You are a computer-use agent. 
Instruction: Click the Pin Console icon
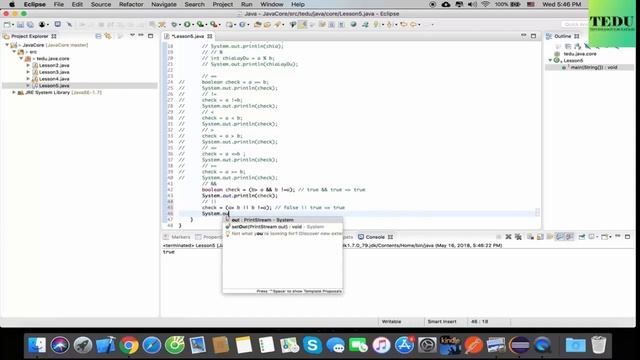coord(581,237)
